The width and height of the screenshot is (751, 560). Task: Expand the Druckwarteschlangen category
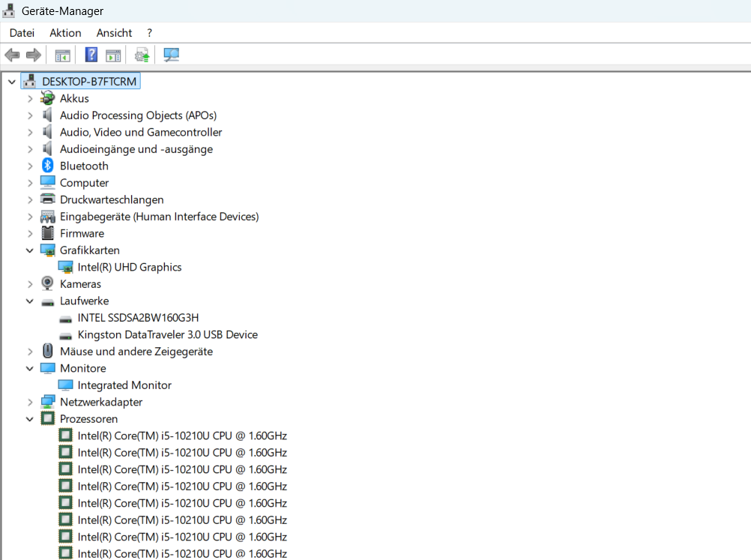click(30, 199)
